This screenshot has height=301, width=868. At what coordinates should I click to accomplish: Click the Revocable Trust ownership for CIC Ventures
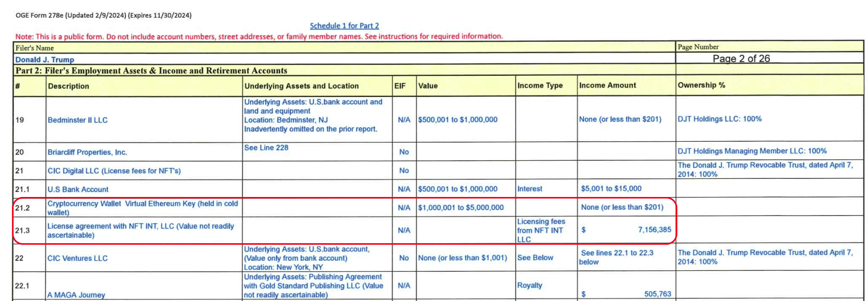coord(765,257)
